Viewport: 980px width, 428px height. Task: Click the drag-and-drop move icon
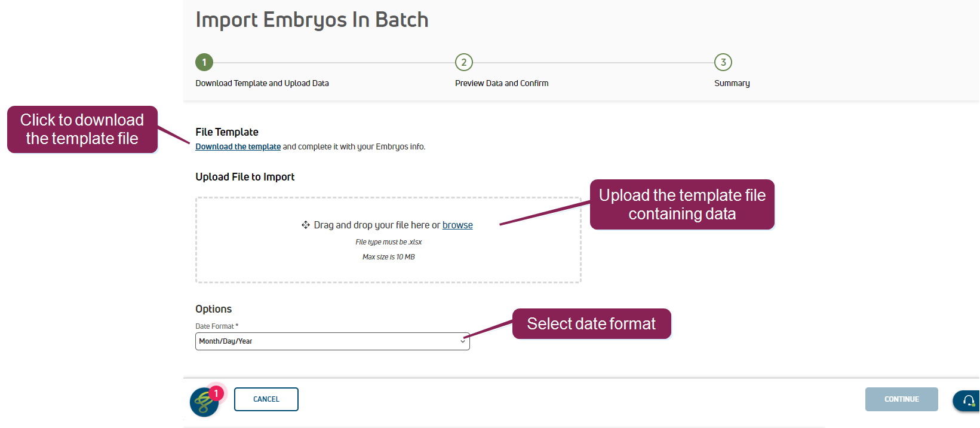pyautogui.click(x=306, y=225)
